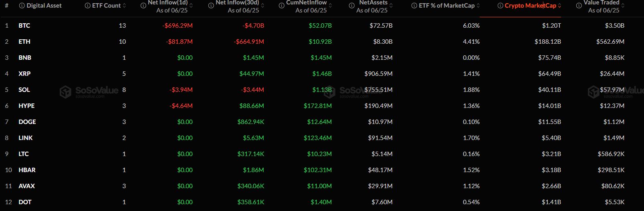Image resolution: width=644 pixels, height=211 pixels.
Task: Click ETH 30d inflow -$664.91M
Action: click(249, 41)
